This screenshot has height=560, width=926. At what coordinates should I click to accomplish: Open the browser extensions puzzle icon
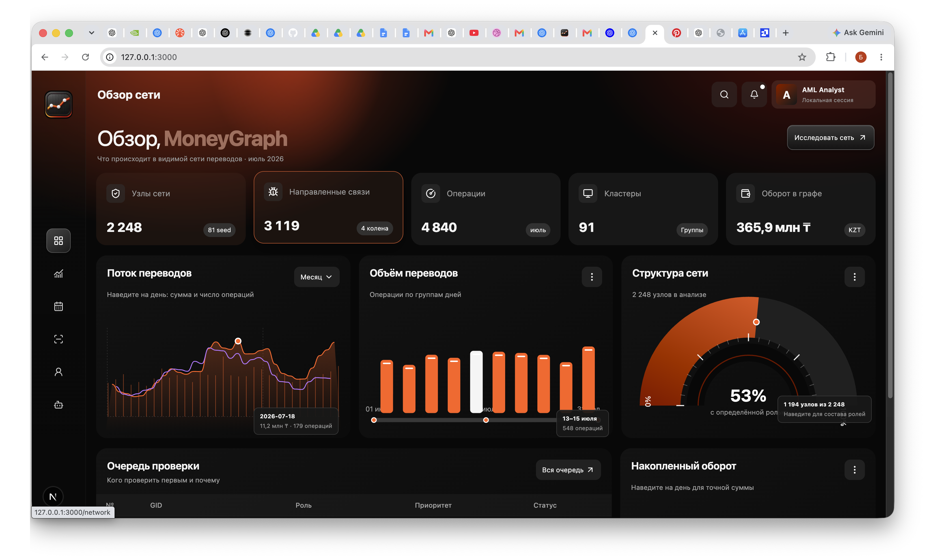[x=831, y=57]
